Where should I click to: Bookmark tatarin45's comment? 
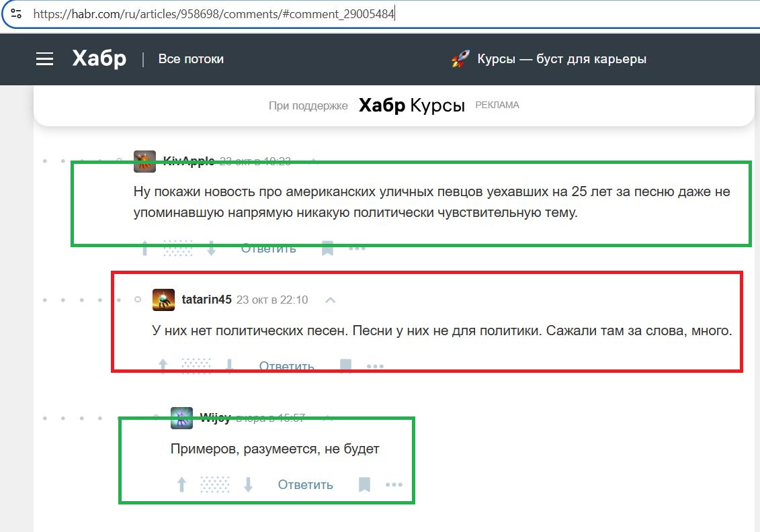[x=345, y=365]
